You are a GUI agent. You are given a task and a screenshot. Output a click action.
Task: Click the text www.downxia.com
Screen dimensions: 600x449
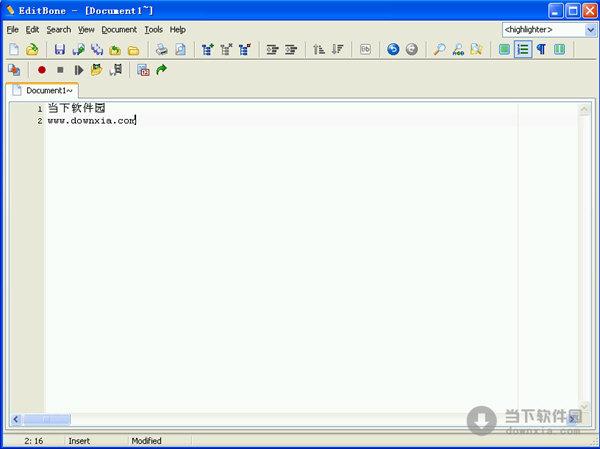(x=91, y=121)
